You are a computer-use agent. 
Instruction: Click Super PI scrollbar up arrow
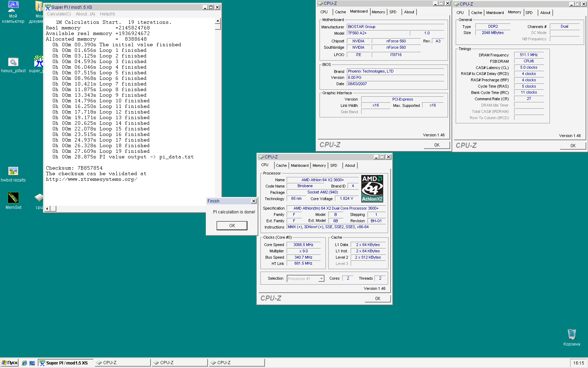218,21
